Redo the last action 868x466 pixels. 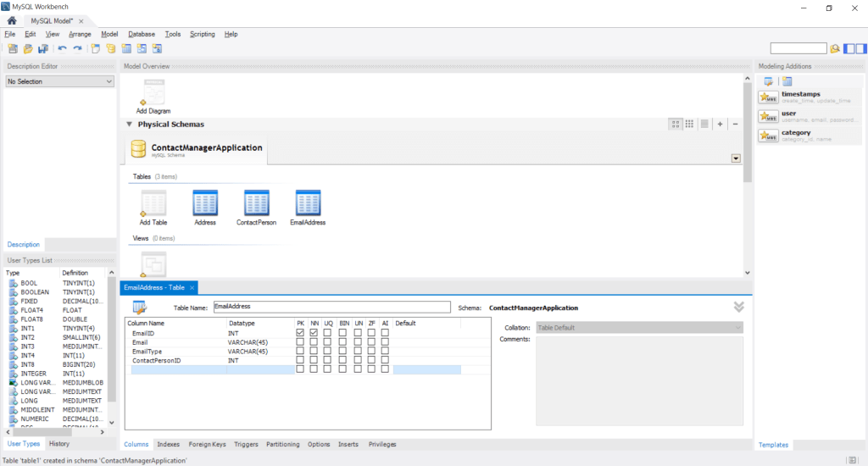[77, 48]
